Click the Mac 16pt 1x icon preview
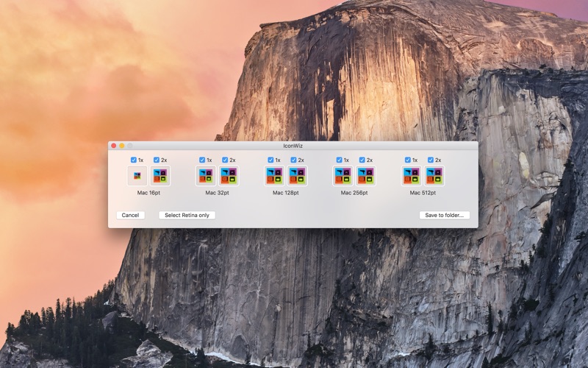The height and width of the screenshot is (368, 588). (137, 176)
